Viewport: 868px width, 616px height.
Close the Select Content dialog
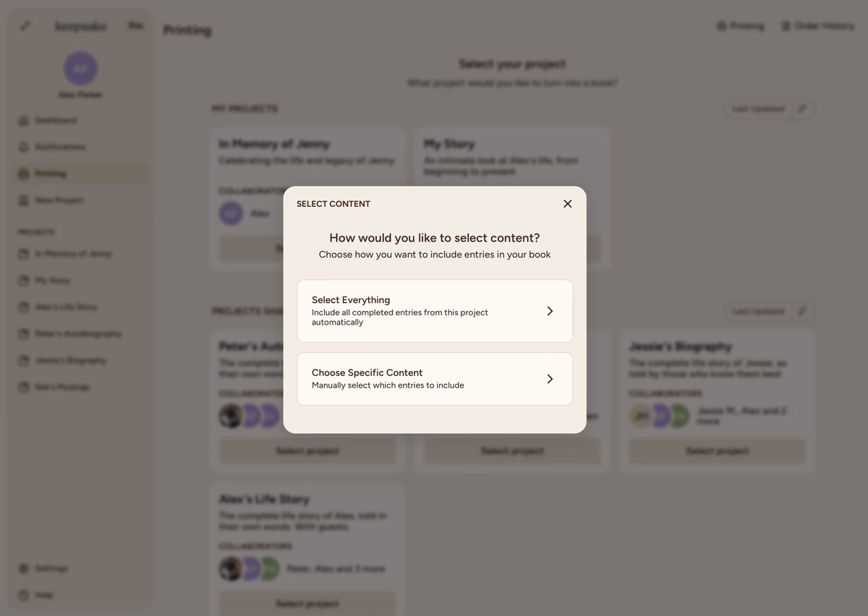[568, 204]
